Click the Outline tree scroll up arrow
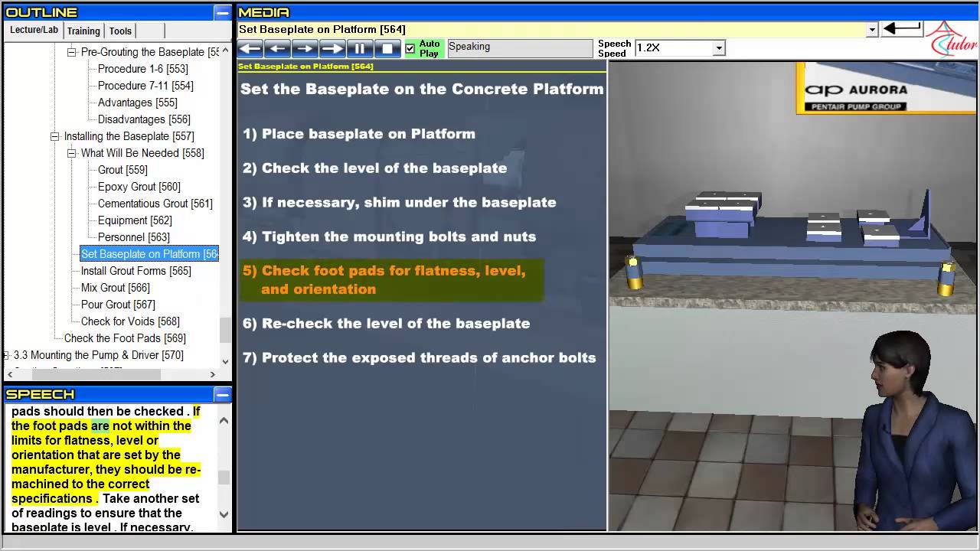The width and height of the screenshot is (980, 551). coord(225,50)
